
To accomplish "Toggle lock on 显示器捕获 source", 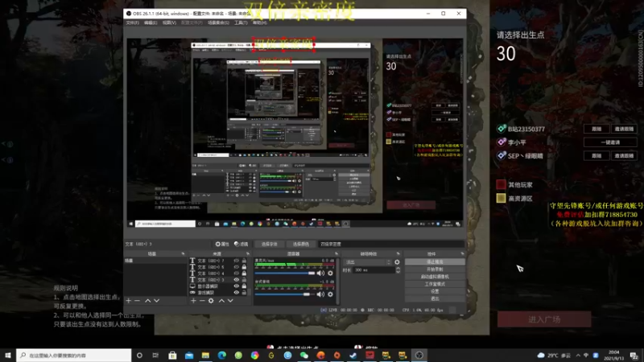I will click(244, 286).
